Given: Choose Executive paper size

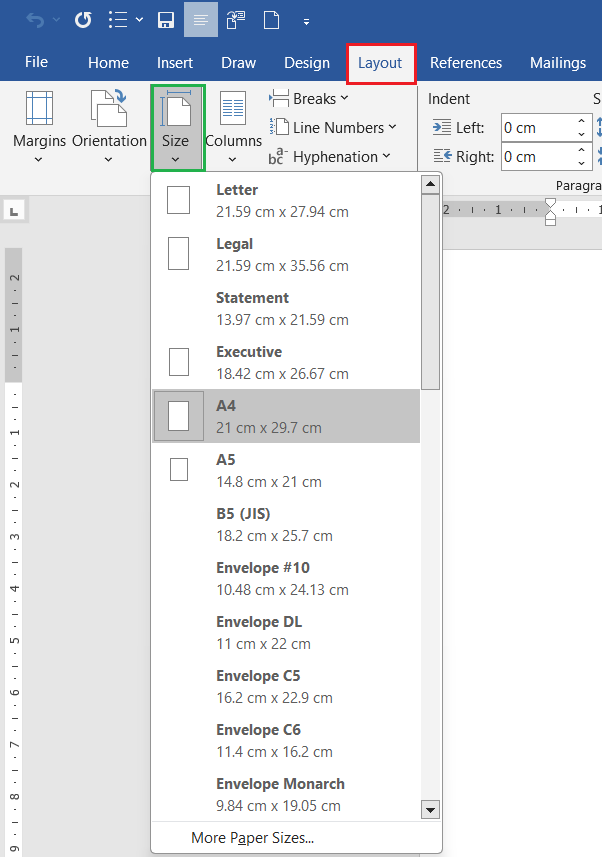Looking at the screenshot, I should pos(286,363).
